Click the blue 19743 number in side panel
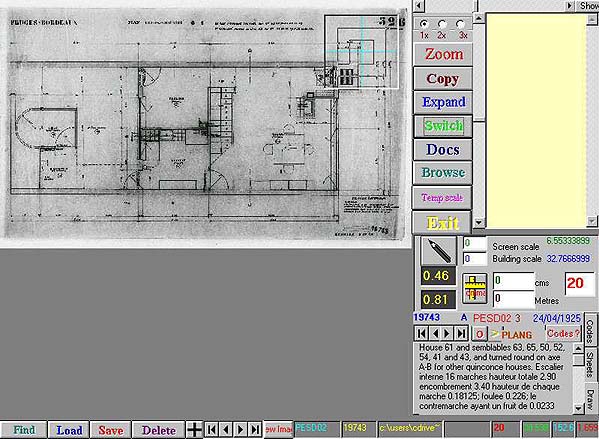This screenshot has height=439, width=599. (426, 317)
